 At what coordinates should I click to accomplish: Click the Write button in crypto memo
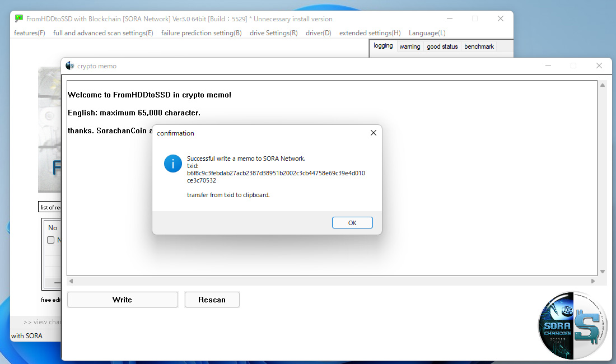(x=123, y=300)
